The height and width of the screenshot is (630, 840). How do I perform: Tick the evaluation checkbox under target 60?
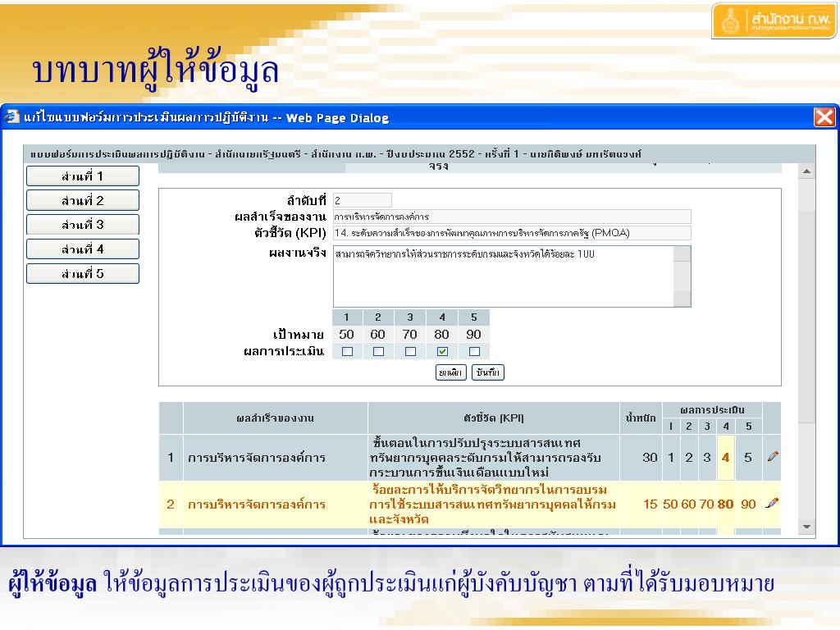(378, 352)
